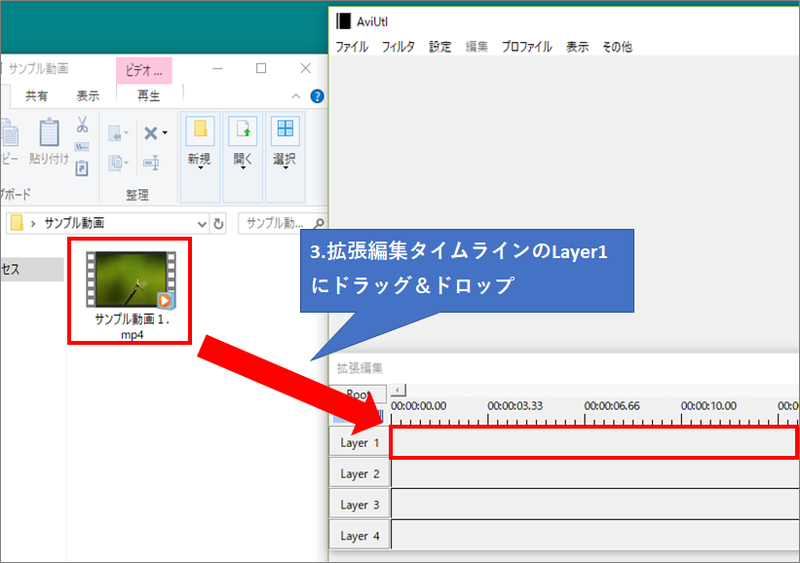Close the Explorer window
800x563 pixels.
(x=306, y=68)
